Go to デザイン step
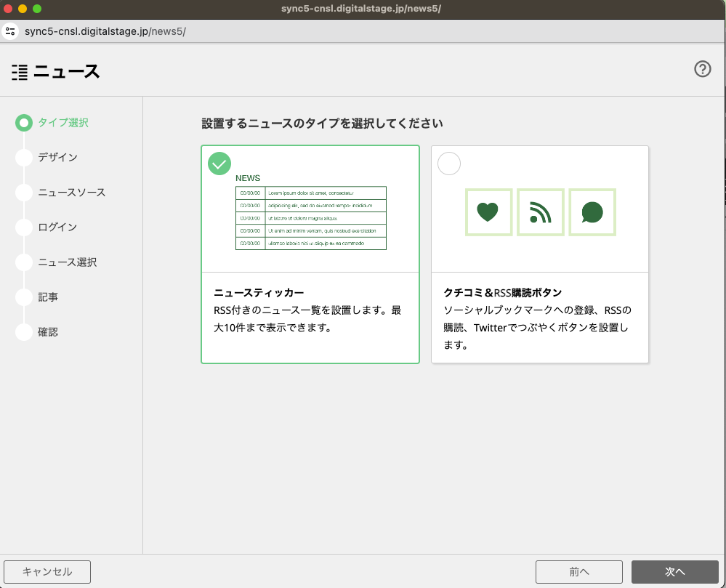The image size is (726, 588). 57,158
